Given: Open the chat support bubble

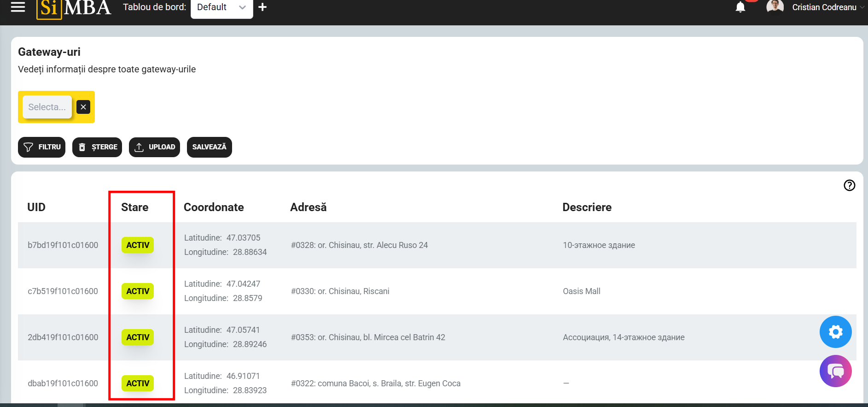Looking at the screenshot, I should (835, 371).
